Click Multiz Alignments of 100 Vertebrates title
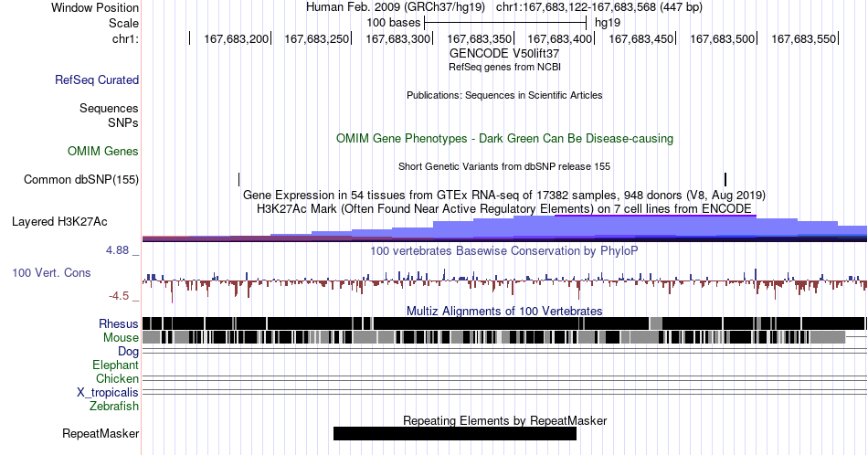The image size is (868, 455). pyautogui.click(x=504, y=311)
